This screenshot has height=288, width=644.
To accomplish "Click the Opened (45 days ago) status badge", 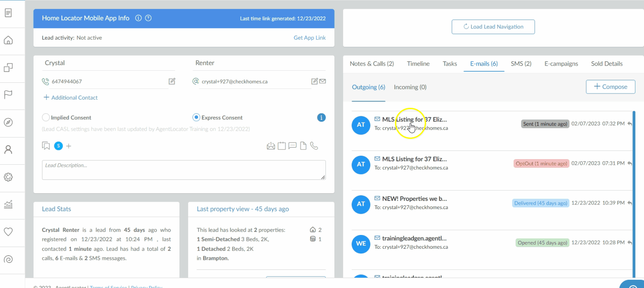I will pyautogui.click(x=542, y=243).
